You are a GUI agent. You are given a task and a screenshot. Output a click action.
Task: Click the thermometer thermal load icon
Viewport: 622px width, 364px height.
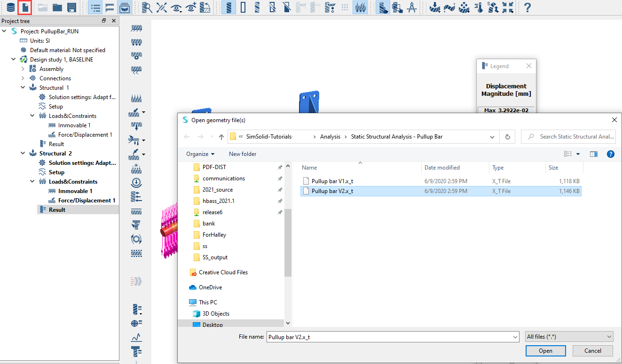click(x=479, y=8)
